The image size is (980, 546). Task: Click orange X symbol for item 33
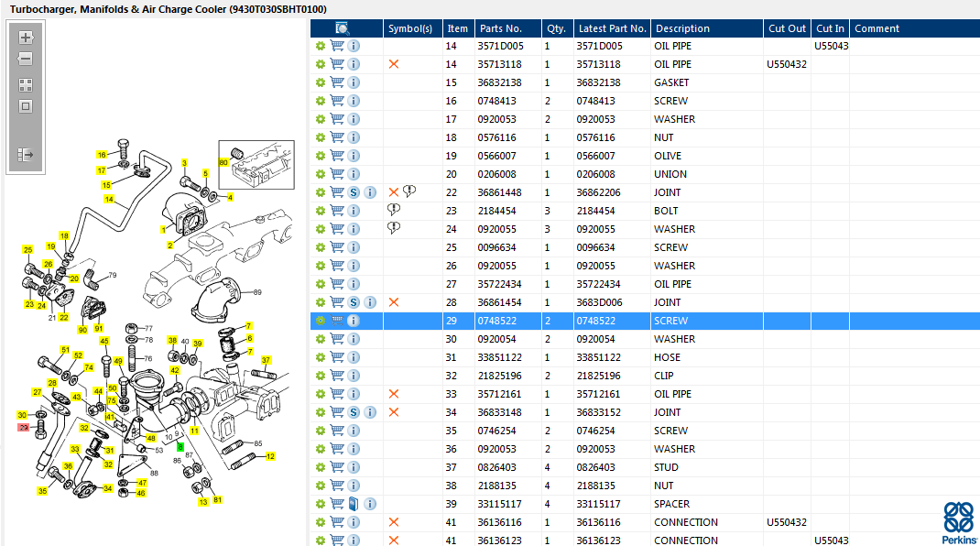point(394,394)
